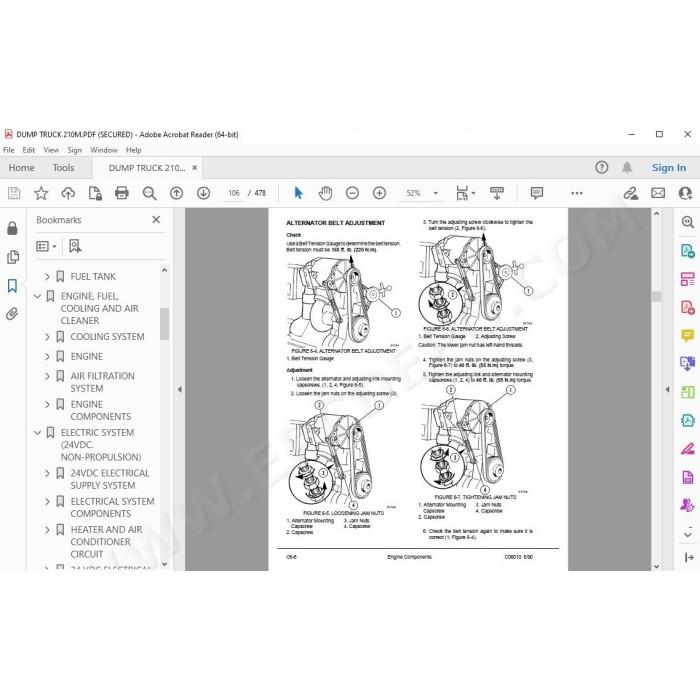Screen dimensions: 700x700
Task: Click the bookmarks panel scrollbar thumb
Action: (x=164, y=324)
